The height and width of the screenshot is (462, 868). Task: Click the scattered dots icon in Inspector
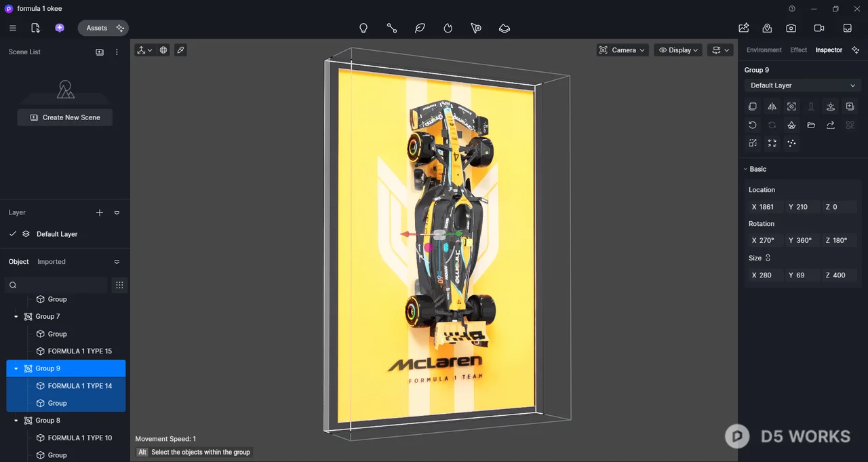(x=791, y=143)
